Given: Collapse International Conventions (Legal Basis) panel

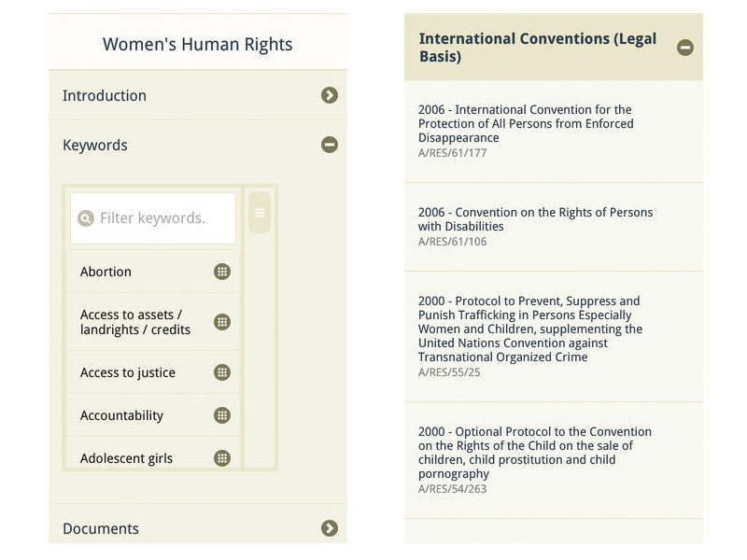Looking at the screenshot, I should point(685,47).
